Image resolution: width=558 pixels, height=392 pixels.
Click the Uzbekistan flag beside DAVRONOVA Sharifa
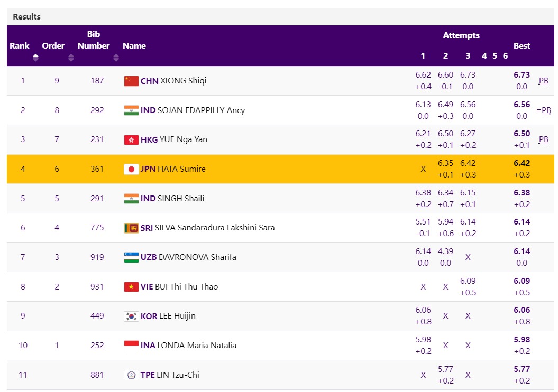click(x=131, y=257)
